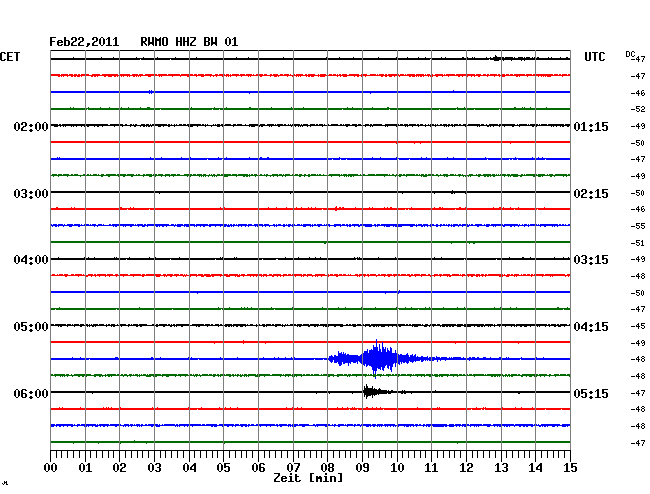This screenshot has width=650, height=494.
Task: Click the 12 minute axis label
Action: click(x=466, y=467)
